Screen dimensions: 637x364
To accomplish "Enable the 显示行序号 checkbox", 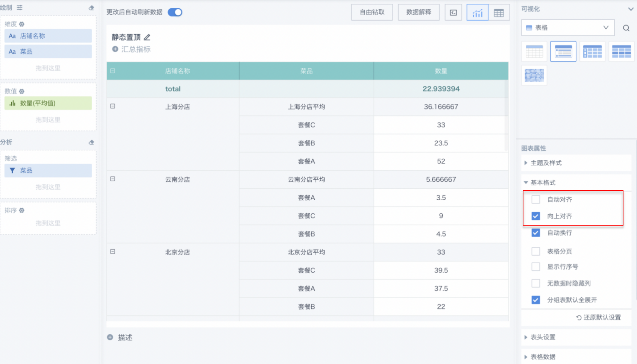I will 536,267.
